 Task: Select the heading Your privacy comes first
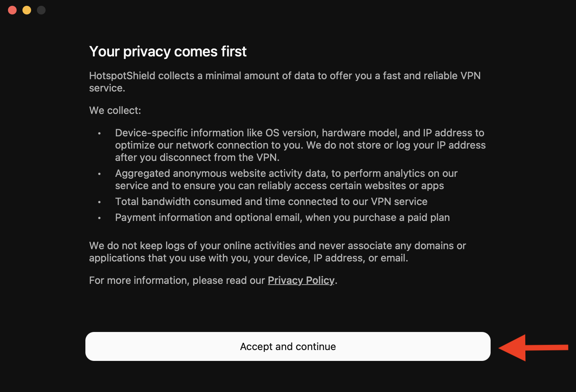click(x=168, y=51)
